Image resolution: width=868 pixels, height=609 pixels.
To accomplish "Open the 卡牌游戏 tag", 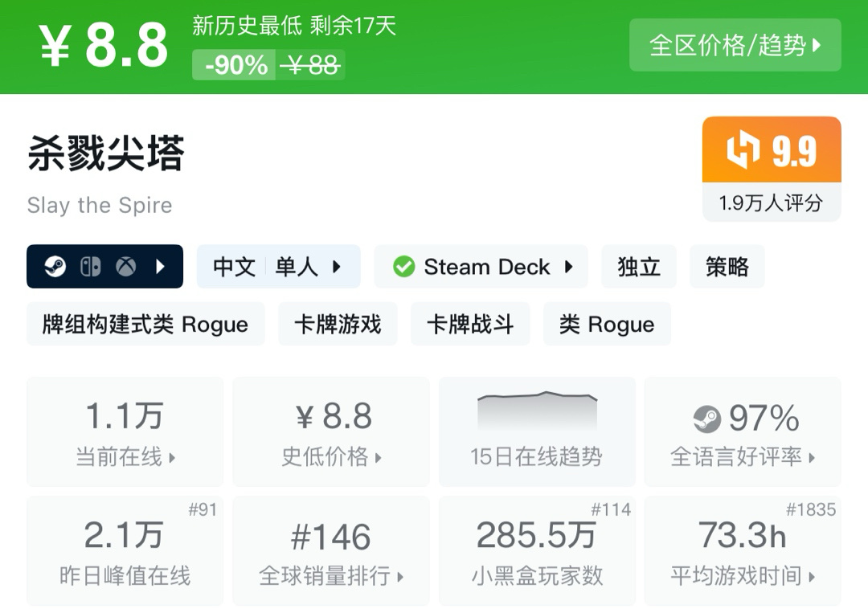I will click(x=338, y=325).
